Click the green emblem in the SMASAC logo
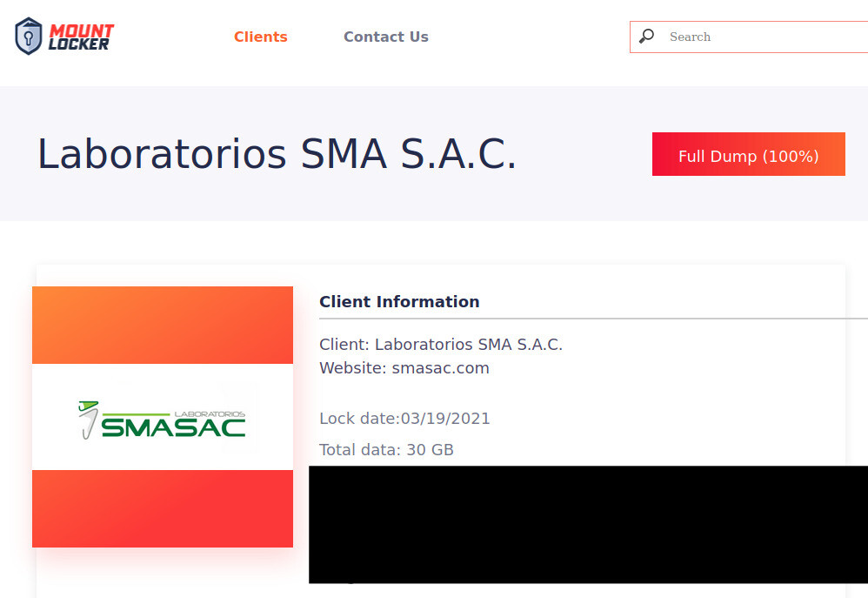The width and height of the screenshot is (868, 598). pos(89,420)
